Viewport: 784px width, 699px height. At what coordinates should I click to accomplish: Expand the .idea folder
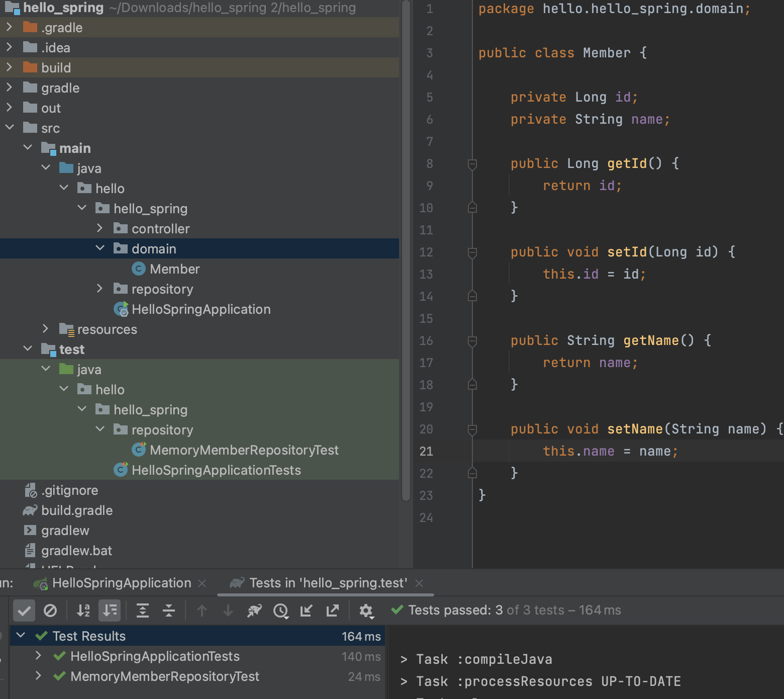(x=9, y=47)
